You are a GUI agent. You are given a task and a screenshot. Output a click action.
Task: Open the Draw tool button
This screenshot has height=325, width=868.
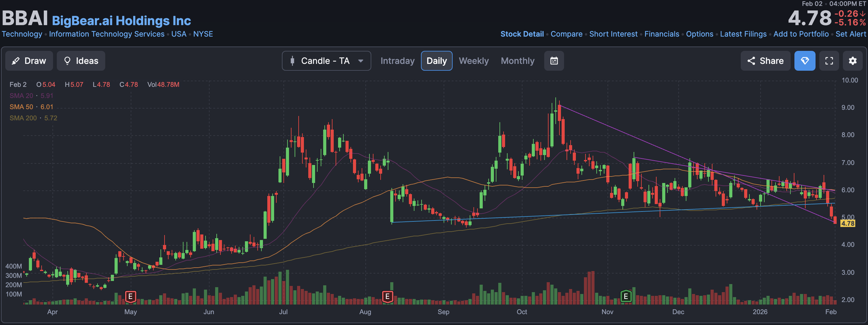coord(29,61)
